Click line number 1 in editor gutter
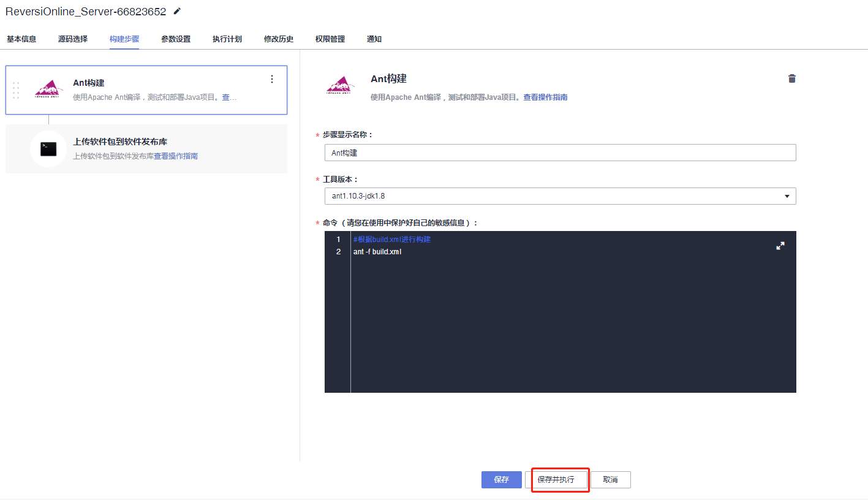The height and width of the screenshot is (500, 868). (x=338, y=240)
